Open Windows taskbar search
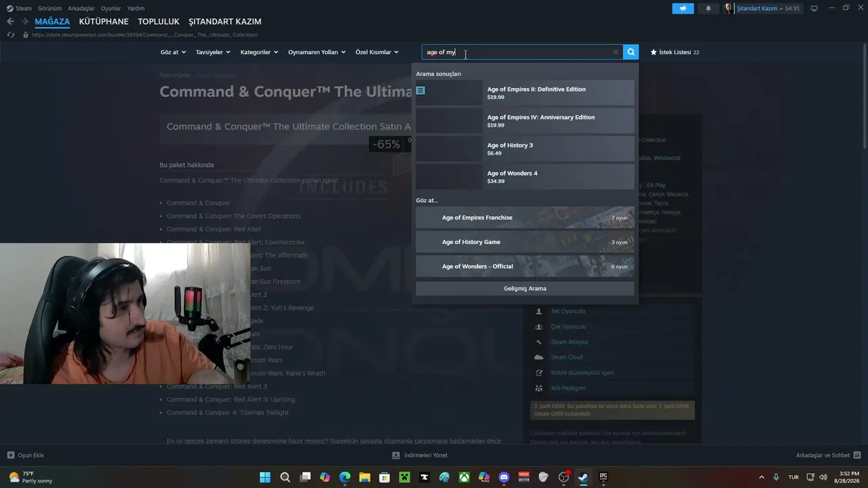This screenshot has width=868, height=488. pos(285,477)
